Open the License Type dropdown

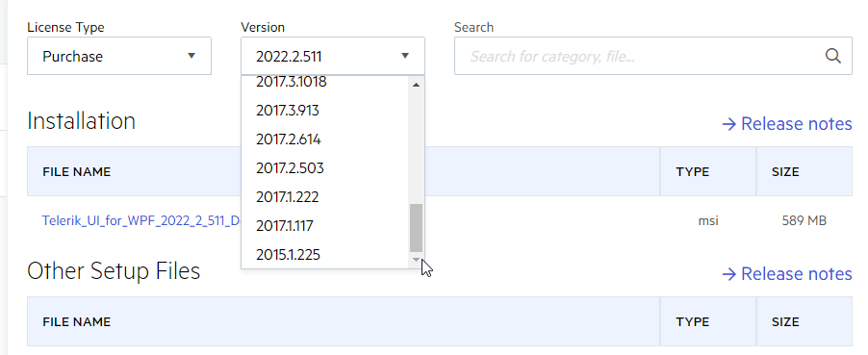[x=119, y=56]
